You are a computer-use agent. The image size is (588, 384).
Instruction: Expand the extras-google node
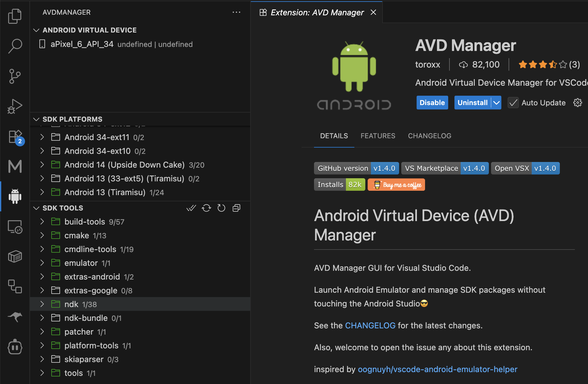(x=42, y=290)
